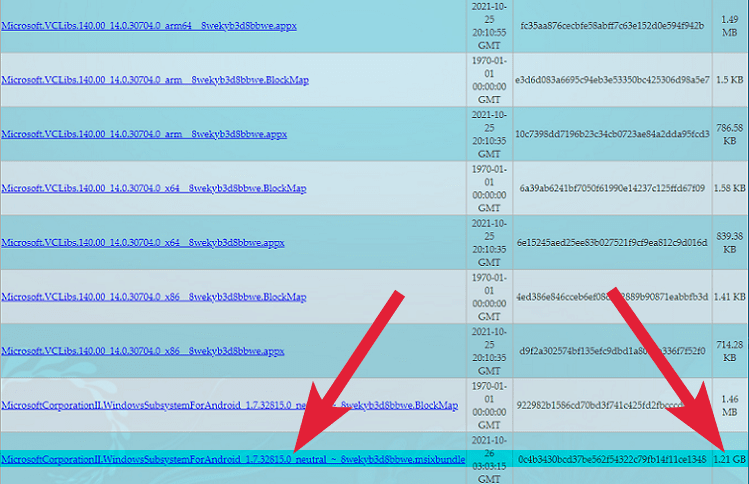Download the VCLibs arm appx package
This screenshot has width=749, height=484.
click(x=142, y=134)
